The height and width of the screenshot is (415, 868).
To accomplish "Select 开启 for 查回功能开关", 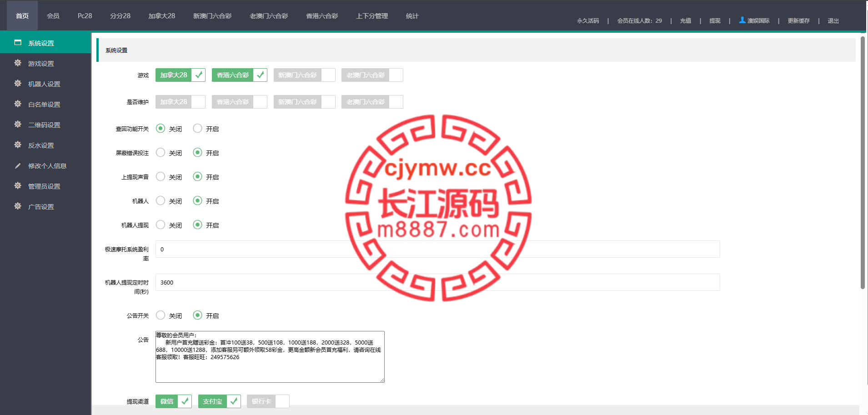I will (x=197, y=129).
